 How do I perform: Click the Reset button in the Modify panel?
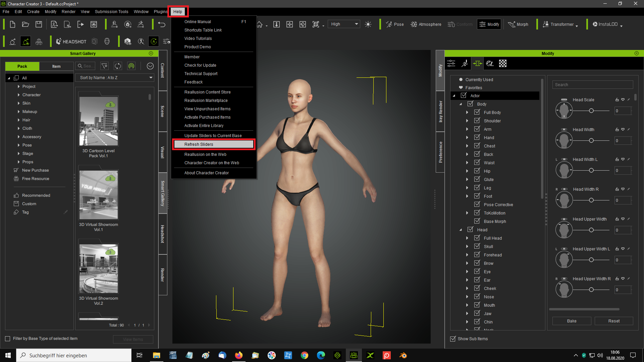(614, 321)
